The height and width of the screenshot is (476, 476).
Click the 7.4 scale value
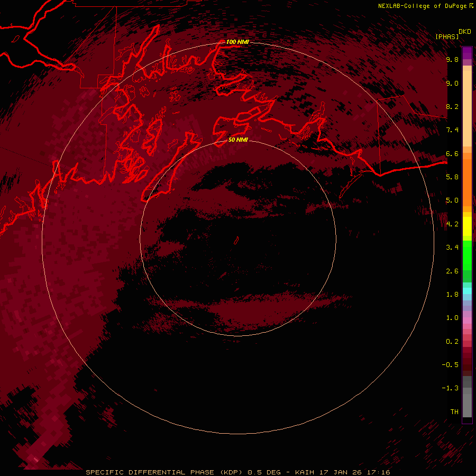point(452,130)
